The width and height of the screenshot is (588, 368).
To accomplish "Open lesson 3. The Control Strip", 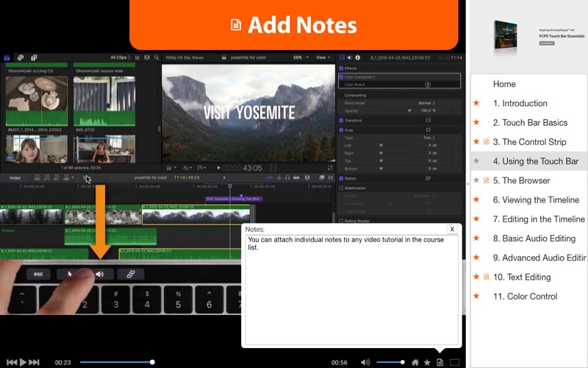I will click(x=529, y=142).
